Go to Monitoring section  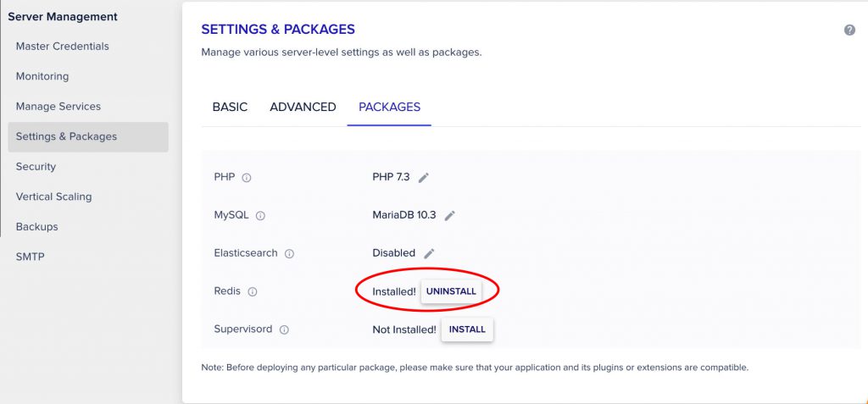point(42,76)
